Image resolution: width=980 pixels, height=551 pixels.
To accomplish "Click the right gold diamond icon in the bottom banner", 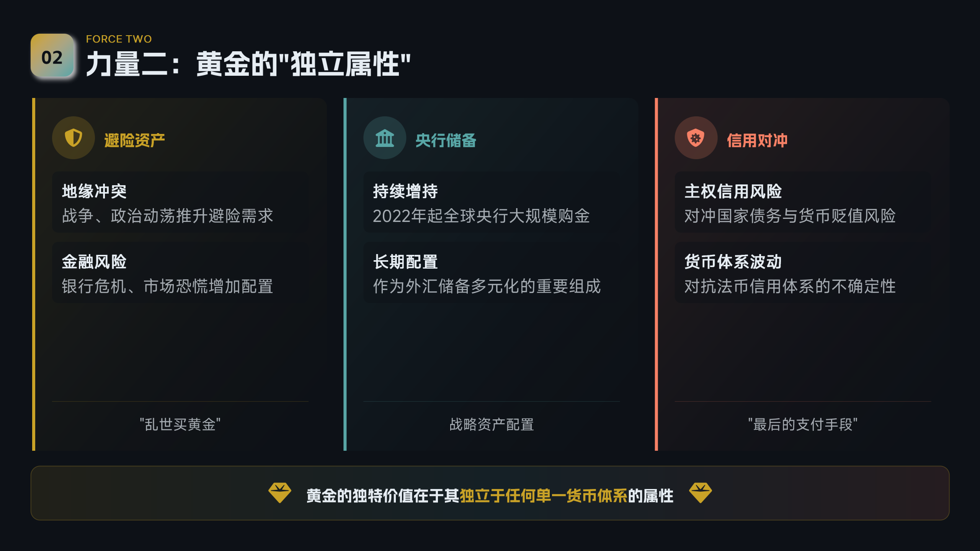I will tap(700, 492).
